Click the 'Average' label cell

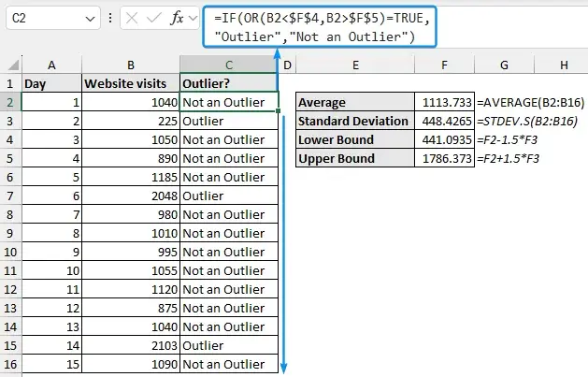[x=355, y=102]
